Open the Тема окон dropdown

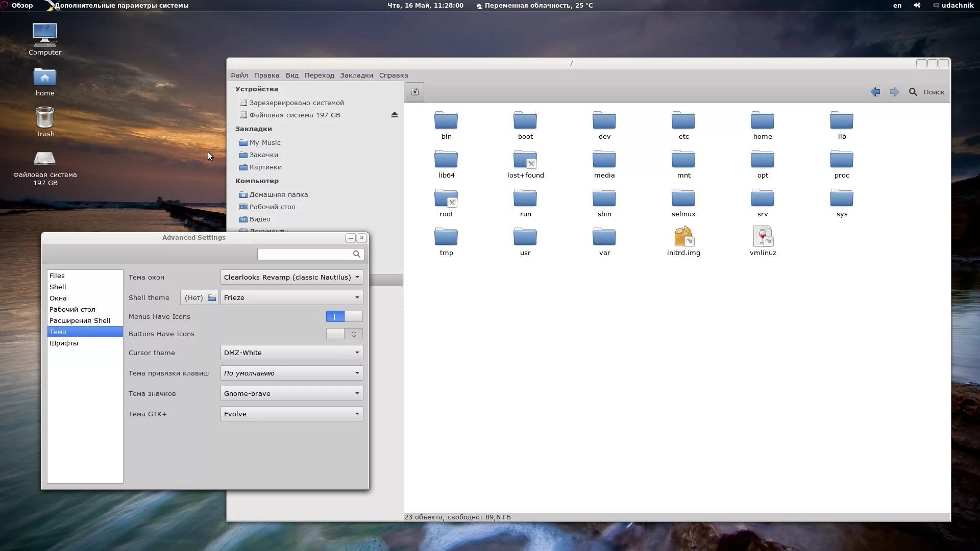[291, 277]
